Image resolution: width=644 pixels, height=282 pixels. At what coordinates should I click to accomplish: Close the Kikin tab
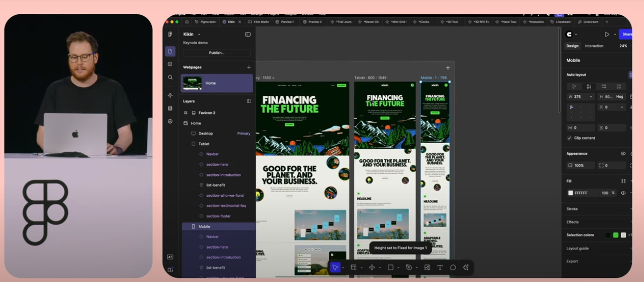[x=240, y=22]
